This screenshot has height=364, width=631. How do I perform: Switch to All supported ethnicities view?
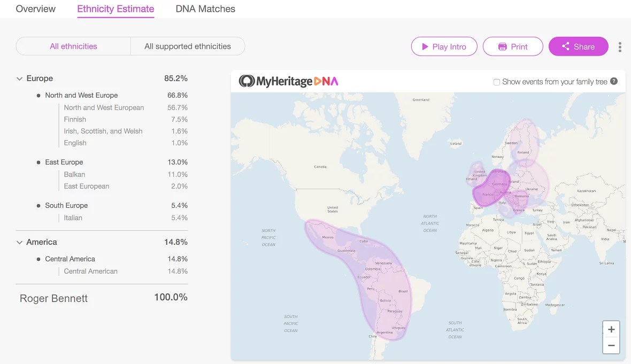click(188, 47)
